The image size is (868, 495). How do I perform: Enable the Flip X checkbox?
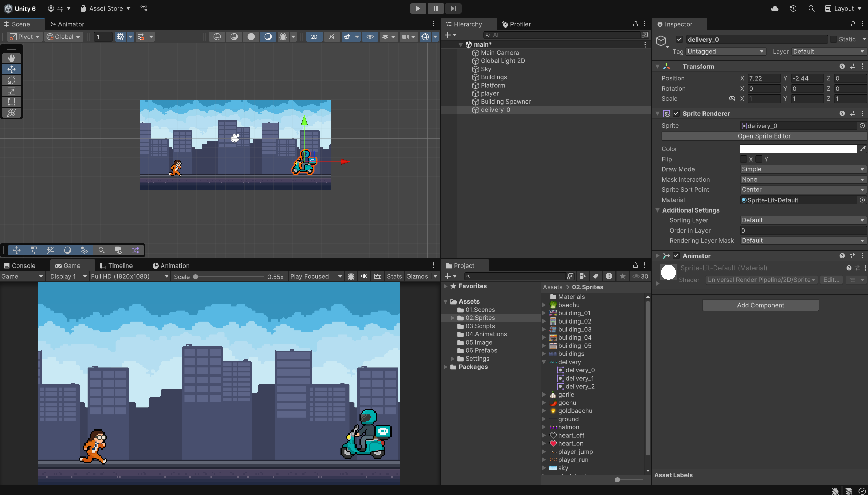[x=744, y=159]
